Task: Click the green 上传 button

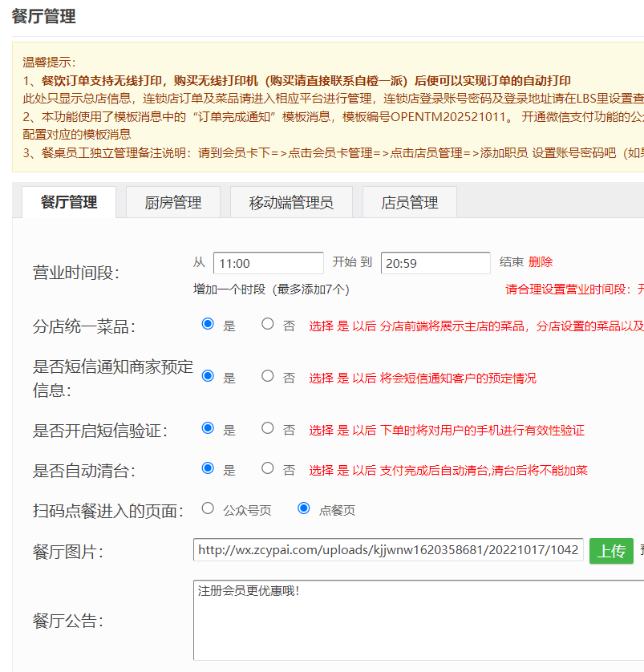Action: 611,551
